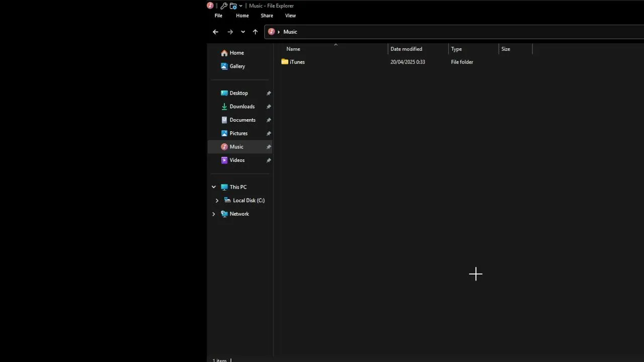644x362 pixels.
Task: Click the pin icon beside Videos
Action: [x=269, y=160]
